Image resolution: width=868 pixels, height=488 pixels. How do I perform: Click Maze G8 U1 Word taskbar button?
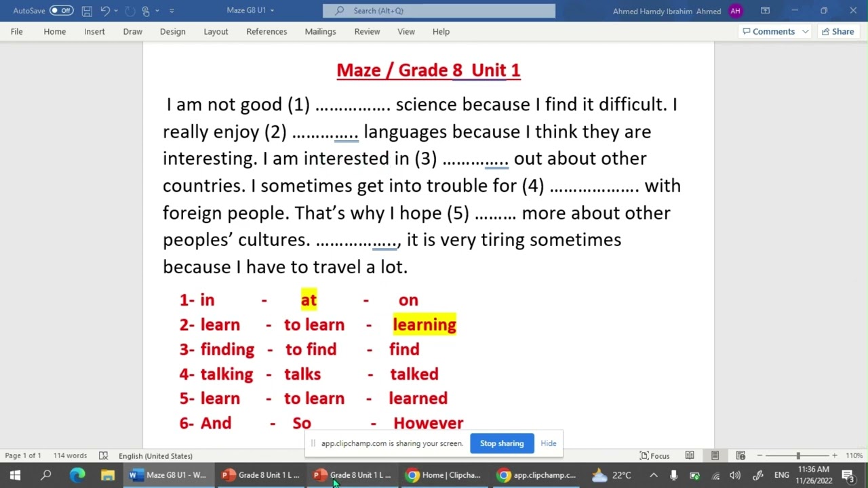point(169,475)
